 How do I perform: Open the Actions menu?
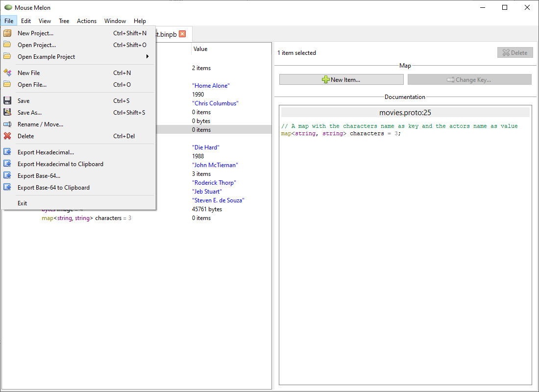point(87,21)
